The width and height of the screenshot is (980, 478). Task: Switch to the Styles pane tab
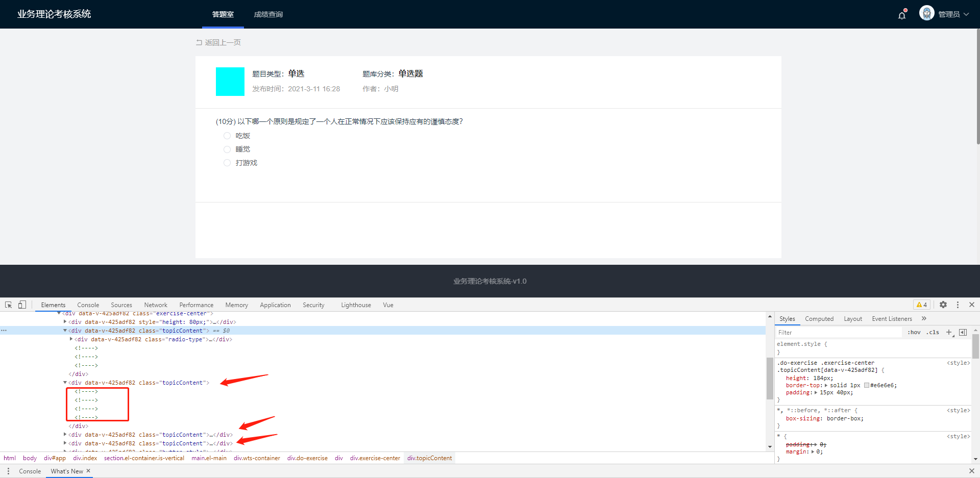pyautogui.click(x=787, y=319)
